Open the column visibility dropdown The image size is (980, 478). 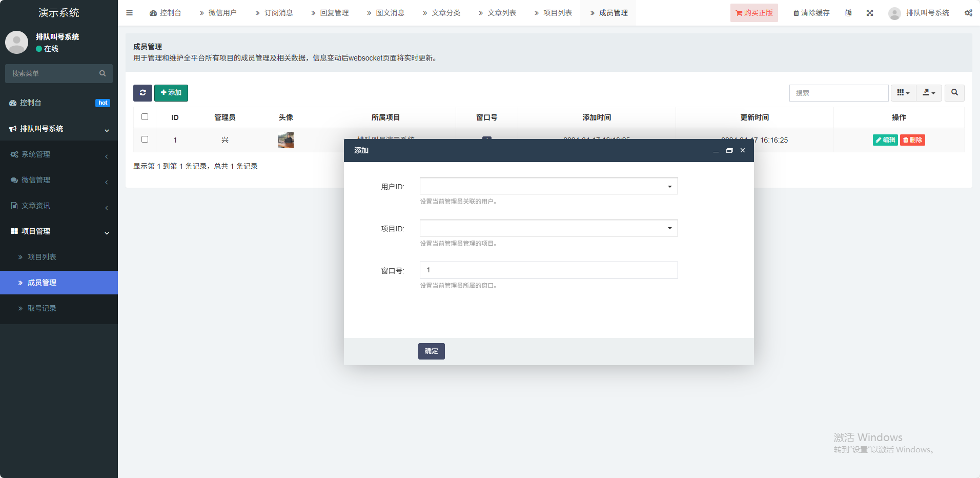pyautogui.click(x=903, y=93)
